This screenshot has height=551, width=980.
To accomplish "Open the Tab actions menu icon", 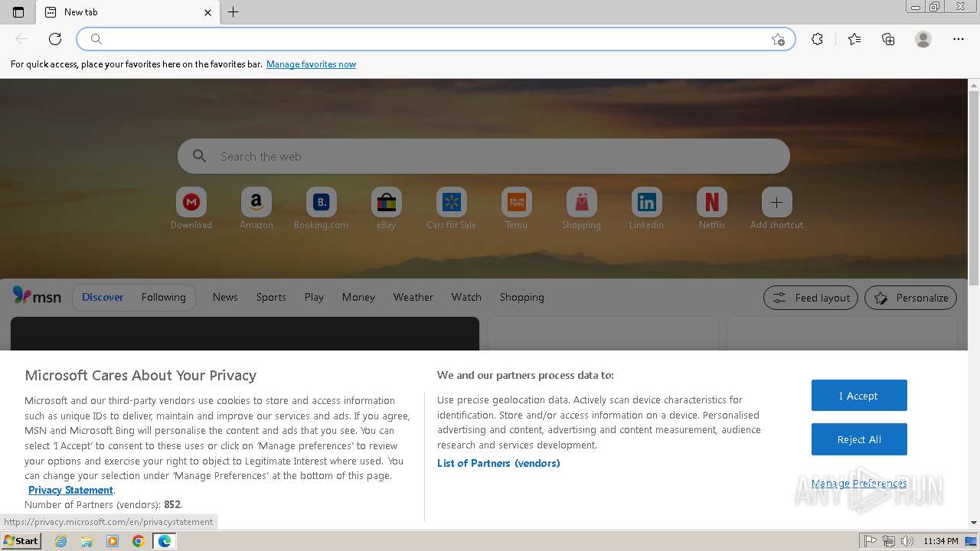I will pyautogui.click(x=18, y=12).
